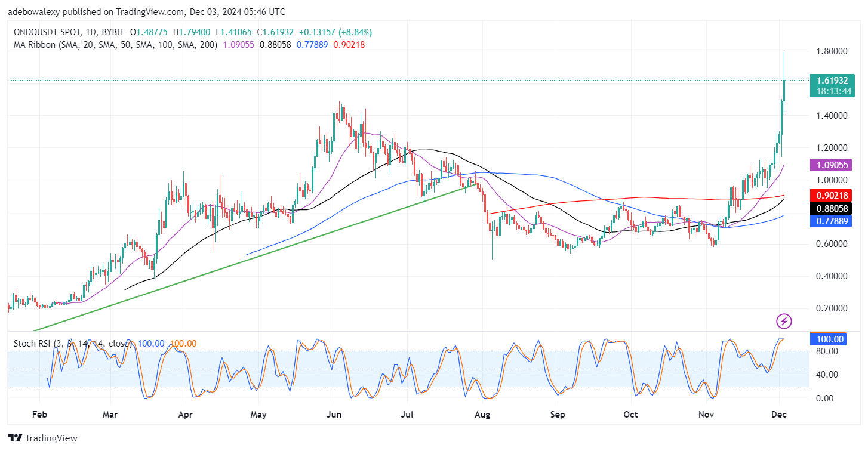The image size is (868, 451).
Task: Click the Nov label on time axis
Action: point(706,414)
